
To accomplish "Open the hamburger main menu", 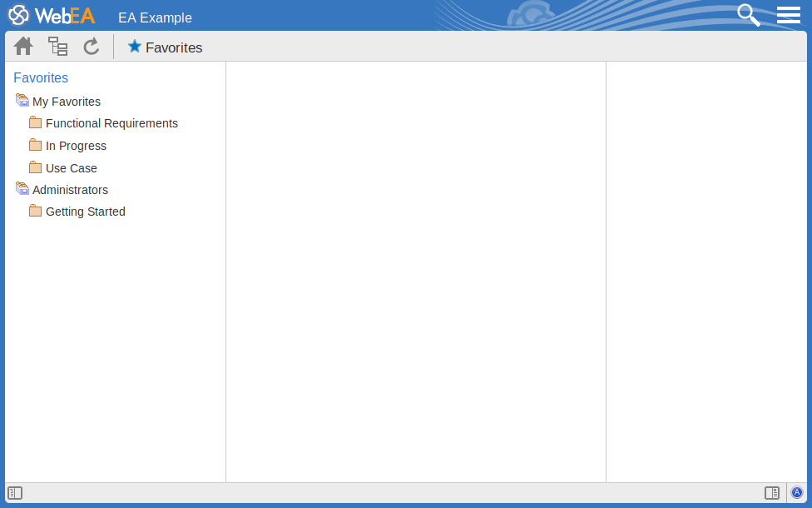I will 788,15.
